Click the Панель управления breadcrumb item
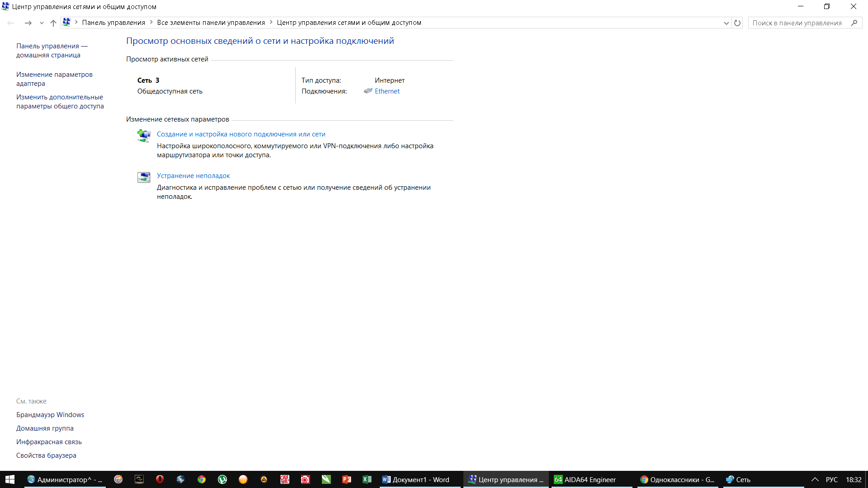868x488 pixels. 113,23
